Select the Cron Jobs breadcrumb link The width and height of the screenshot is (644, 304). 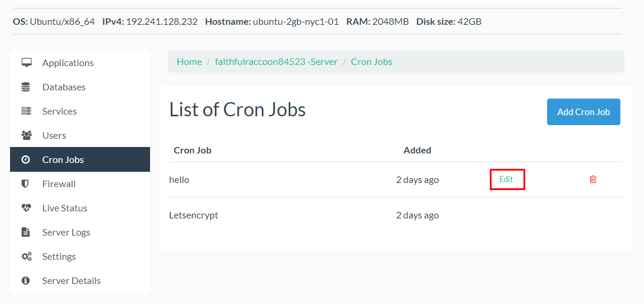click(x=371, y=61)
